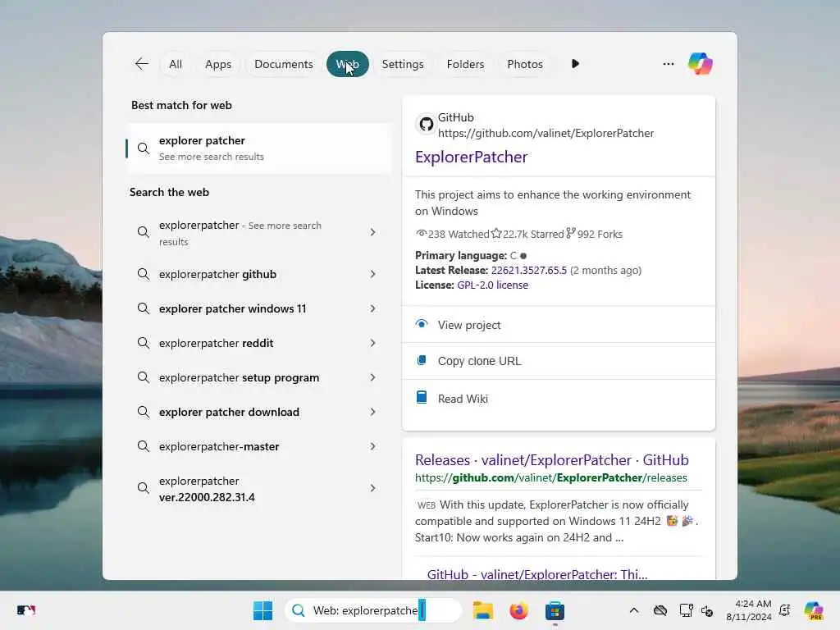Switch to the Photos tab

click(524, 64)
